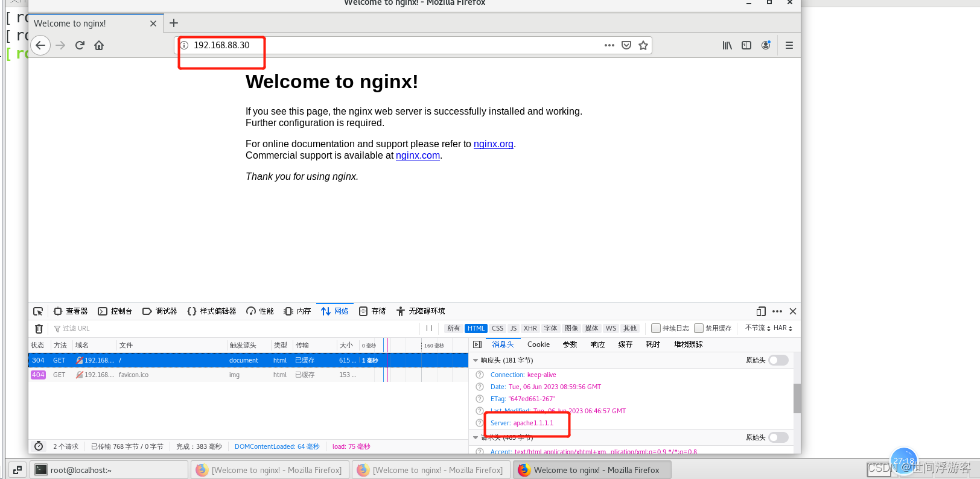Close the developer tools panel
Image resolution: width=980 pixels, height=479 pixels.
pos(793,311)
